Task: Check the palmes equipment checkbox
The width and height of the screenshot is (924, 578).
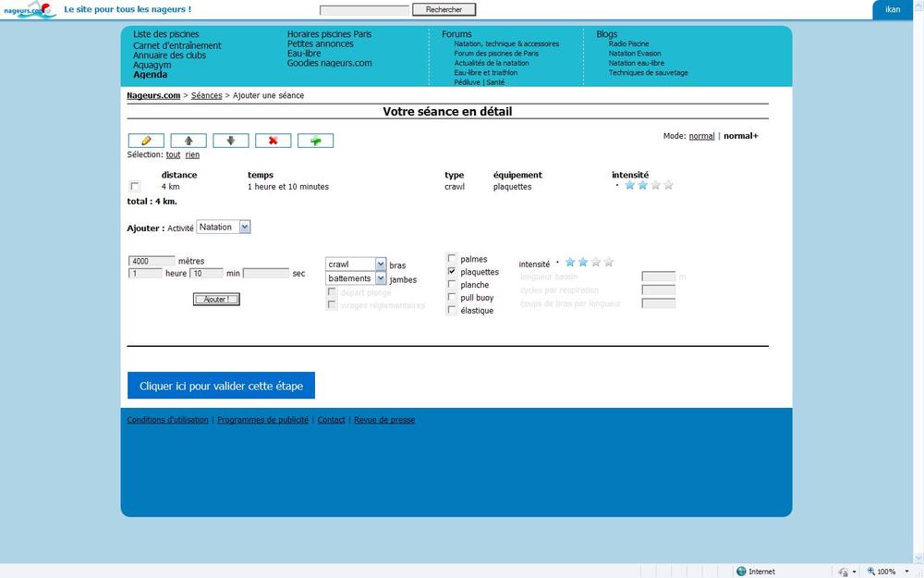Action: point(452,259)
